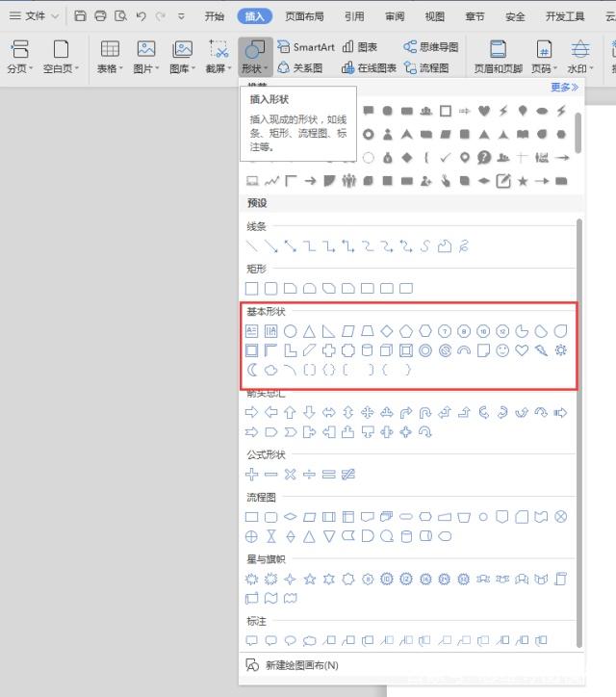Select the right arrow block shape

point(251,412)
